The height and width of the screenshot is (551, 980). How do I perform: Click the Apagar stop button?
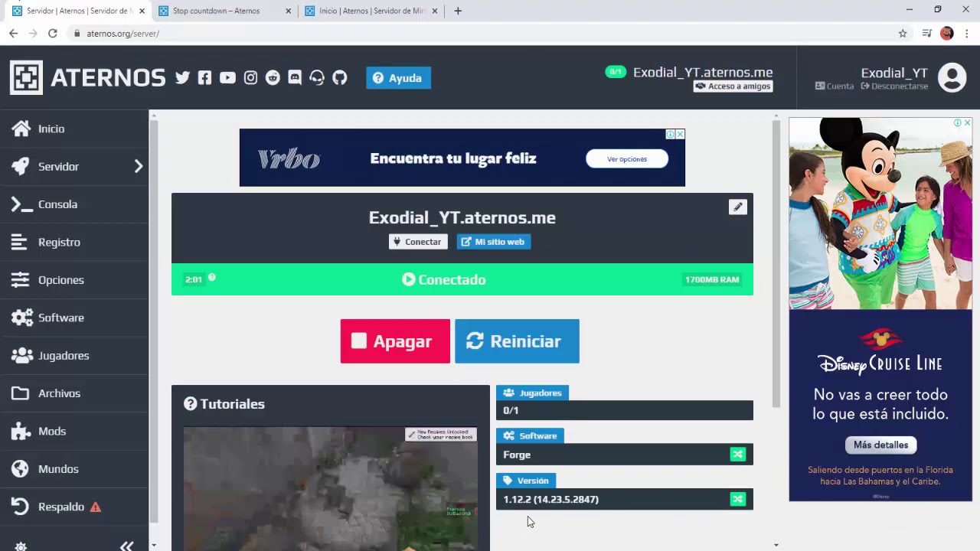pyautogui.click(x=395, y=341)
